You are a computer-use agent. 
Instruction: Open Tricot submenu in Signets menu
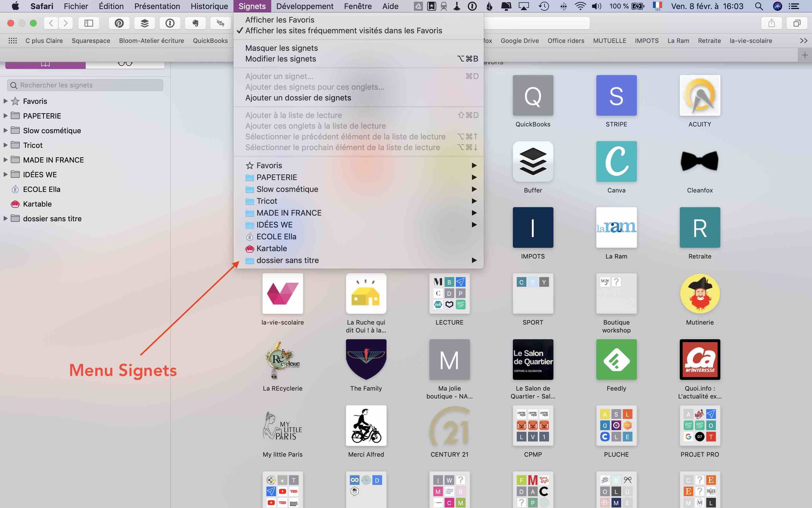point(359,201)
